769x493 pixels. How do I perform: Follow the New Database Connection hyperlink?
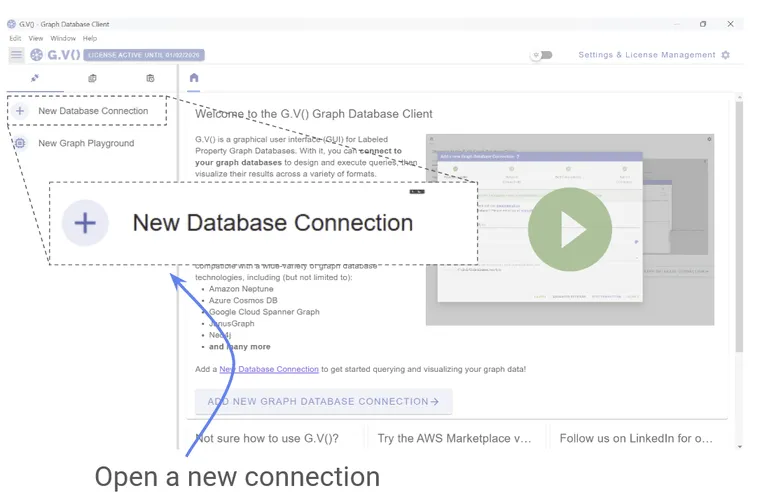269,369
